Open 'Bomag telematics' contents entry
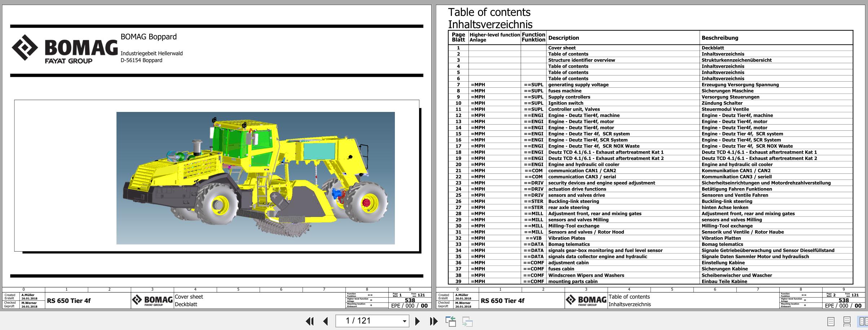The height and width of the screenshot is (330, 868). click(569, 244)
